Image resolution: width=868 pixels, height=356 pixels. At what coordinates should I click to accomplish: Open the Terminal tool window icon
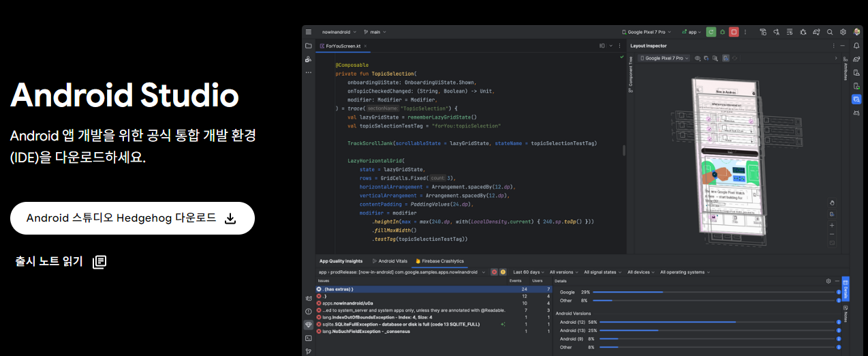pyautogui.click(x=309, y=338)
